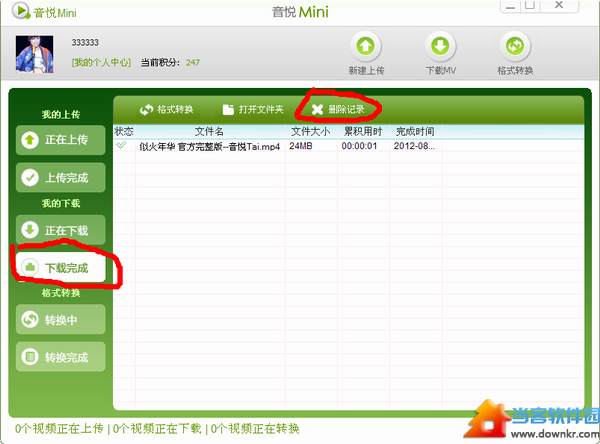This screenshot has height=444, width=600.
Task: Click 0个视频正在上传 in the status bar
Action: (x=59, y=429)
